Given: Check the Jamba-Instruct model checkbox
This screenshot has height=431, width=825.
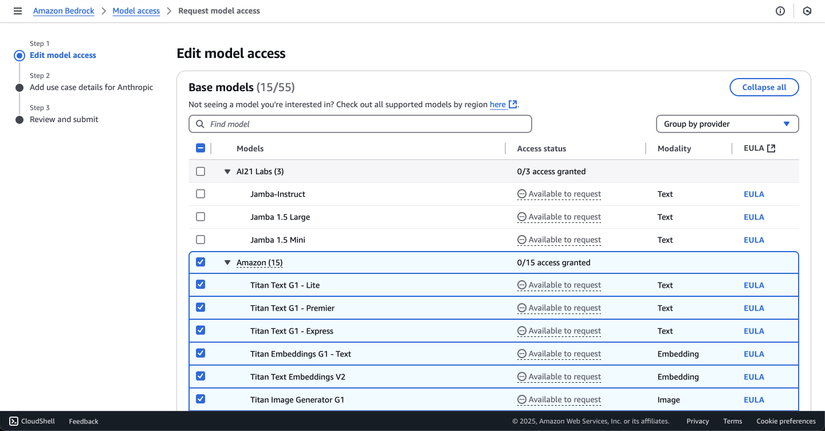Looking at the screenshot, I should pyautogui.click(x=200, y=194).
